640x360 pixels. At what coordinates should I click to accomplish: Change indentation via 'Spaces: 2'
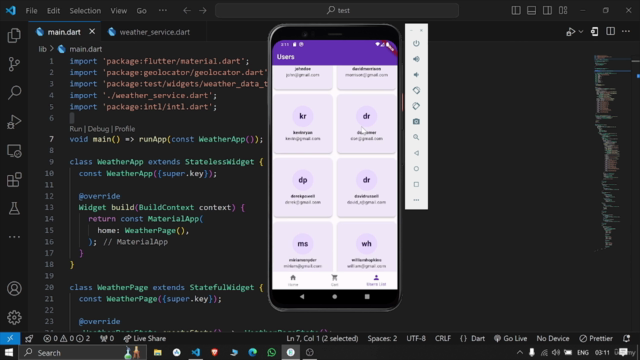pos(382,338)
